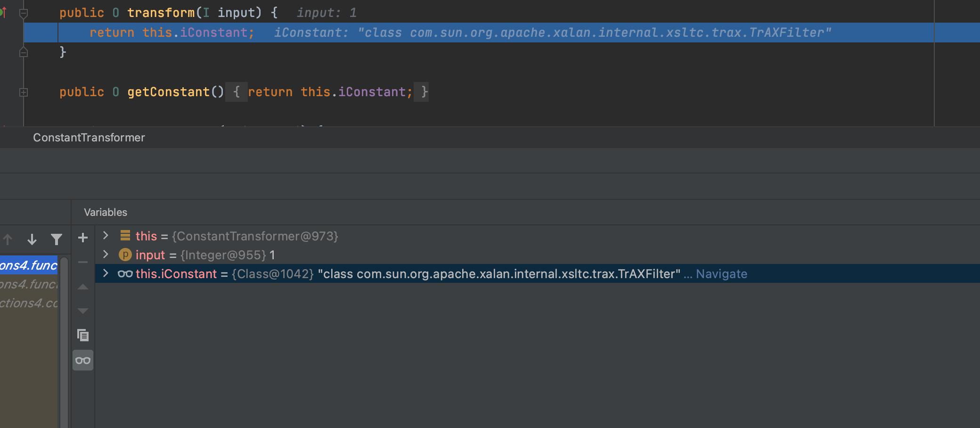
Task: Click the 'input: 1' inline hint
Action: (x=327, y=13)
